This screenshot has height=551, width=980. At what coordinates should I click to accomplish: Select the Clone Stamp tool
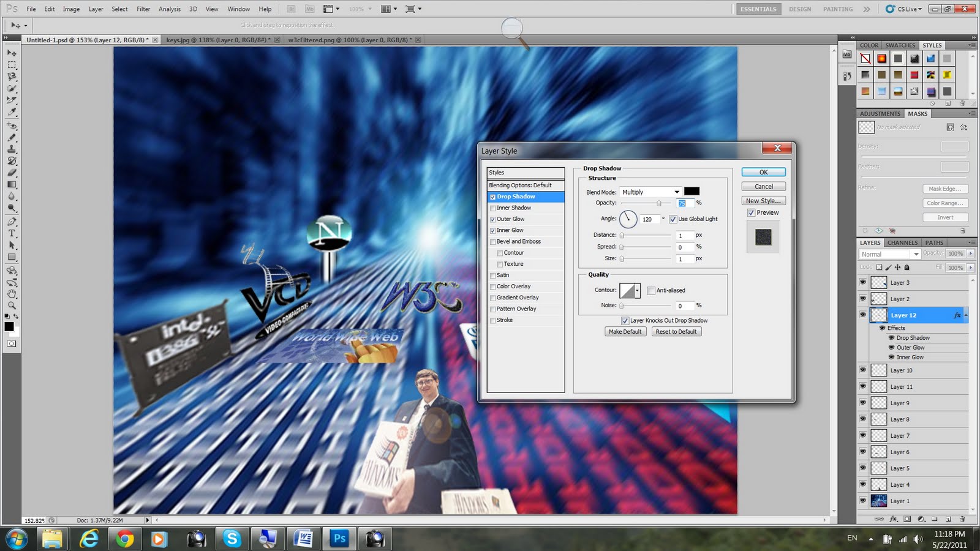12,149
